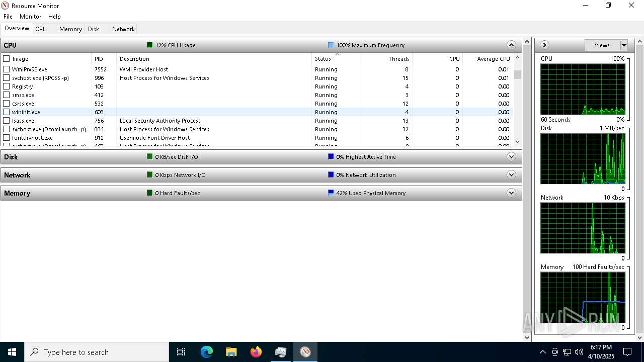
Task: Click the process list scroll up arrow
Action: pyautogui.click(x=518, y=58)
